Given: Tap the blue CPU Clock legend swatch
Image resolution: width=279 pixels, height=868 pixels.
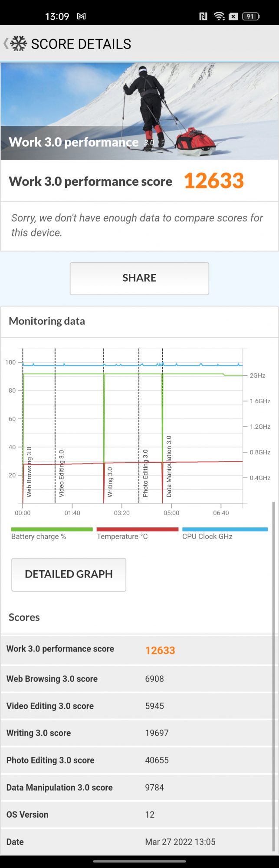Looking at the screenshot, I should [225, 529].
